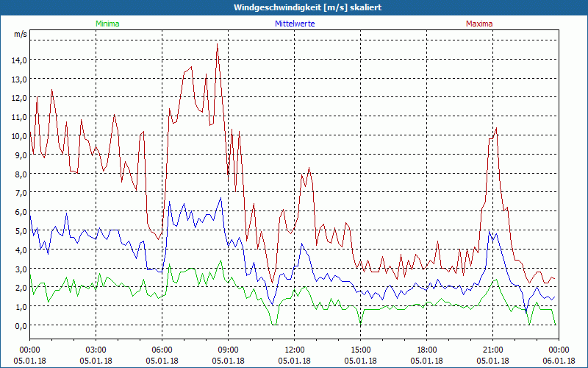The width and height of the screenshot is (588, 368).
Task: Click the 2,0 y-axis value
Action: pyautogui.click(x=22, y=287)
